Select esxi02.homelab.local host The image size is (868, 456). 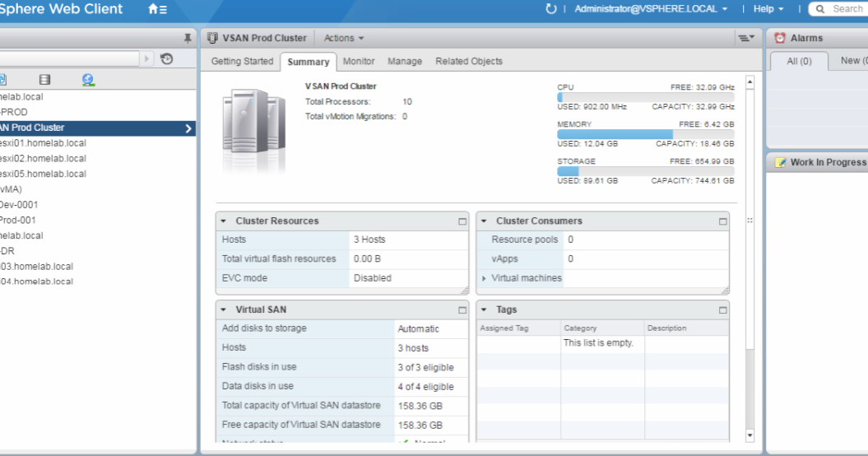[x=43, y=159]
